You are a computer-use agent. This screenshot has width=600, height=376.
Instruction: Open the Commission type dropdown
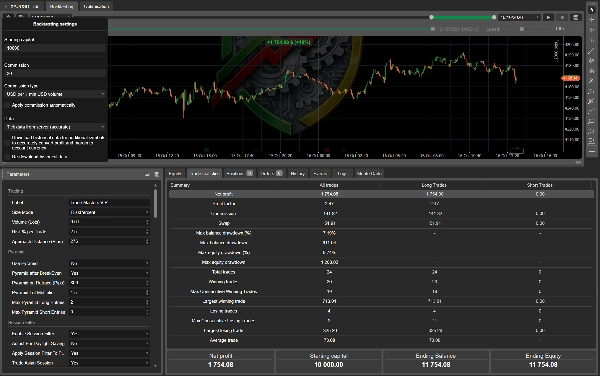click(55, 94)
